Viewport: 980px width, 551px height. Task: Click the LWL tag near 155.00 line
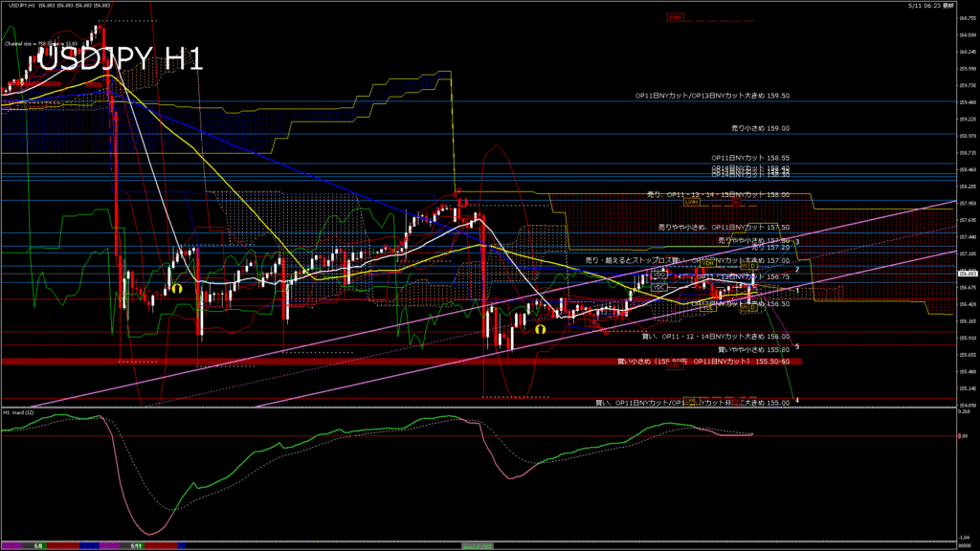coord(691,400)
